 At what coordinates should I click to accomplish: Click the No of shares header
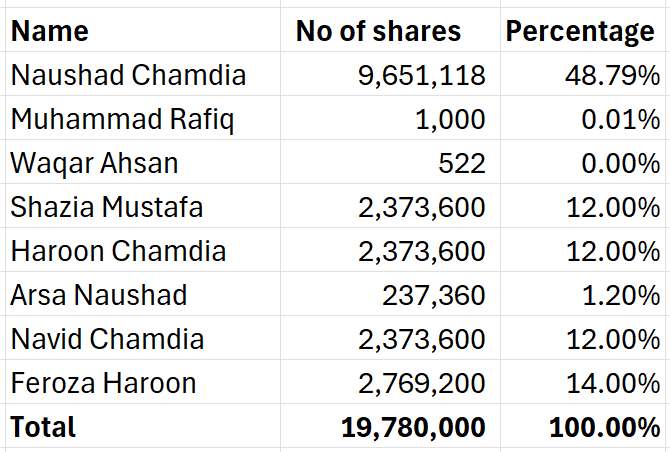378,31
